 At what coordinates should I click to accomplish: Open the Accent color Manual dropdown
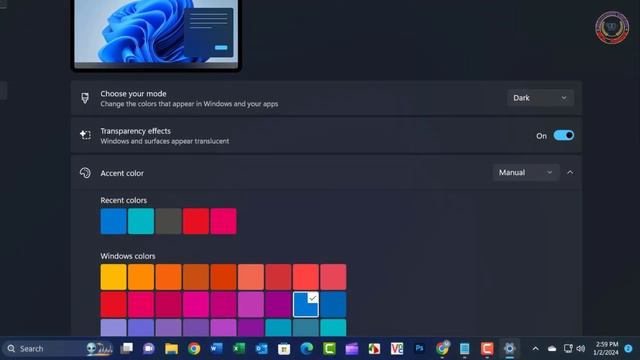(526, 173)
